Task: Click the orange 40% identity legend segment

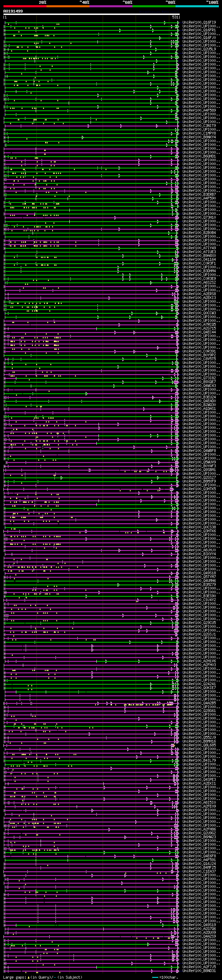Action: 68,6
